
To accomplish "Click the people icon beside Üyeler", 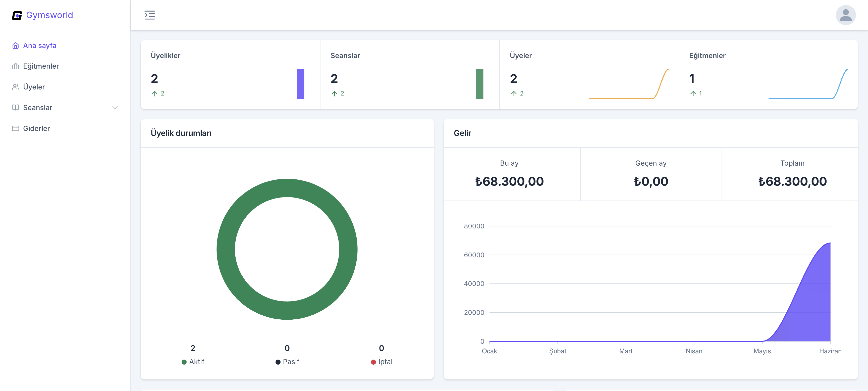I will coord(16,87).
